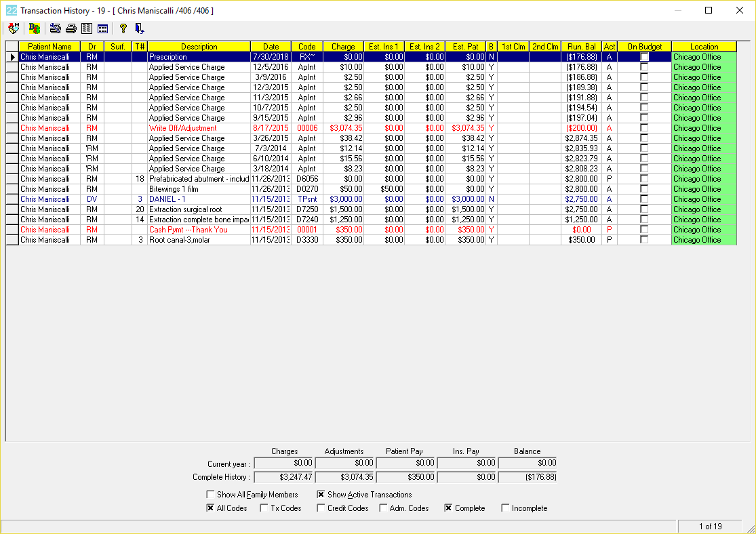Click the $3,000.00 charge cell in blue
The height and width of the screenshot is (534, 756).
pyautogui.click(x=343, y=199)
